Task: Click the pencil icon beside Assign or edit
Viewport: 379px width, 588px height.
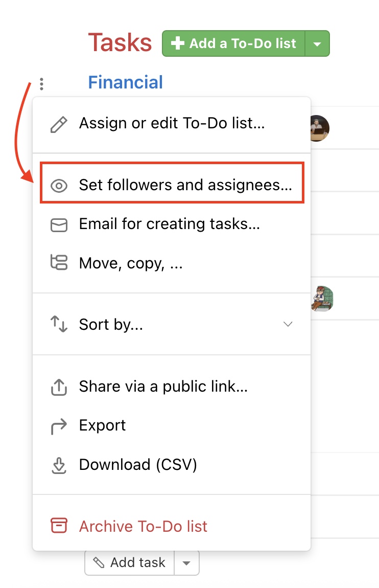Action: pyautogui.click(x=59, y=123)
